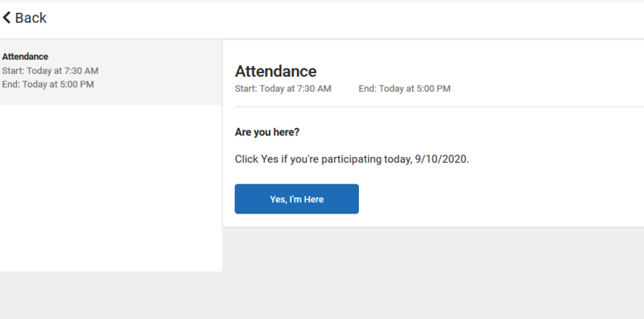Click the bold Attendance title in sidebar
The image size is (644, 319).
25,56
